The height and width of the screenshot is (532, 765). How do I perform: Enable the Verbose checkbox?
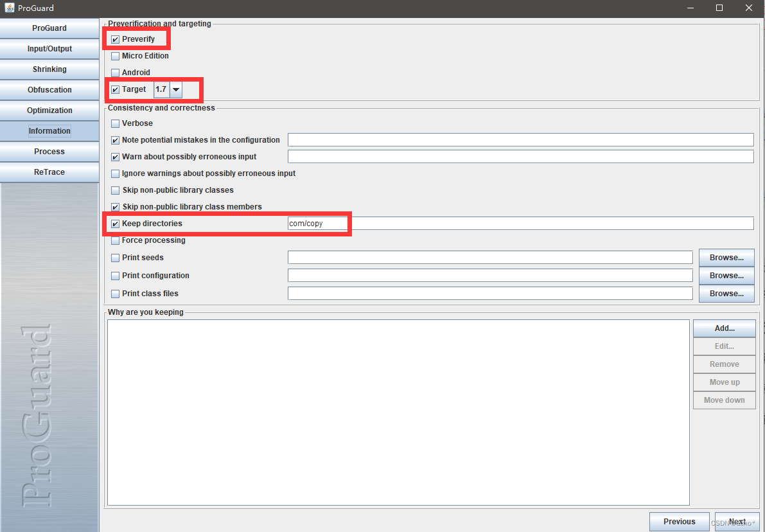[115, 123]
